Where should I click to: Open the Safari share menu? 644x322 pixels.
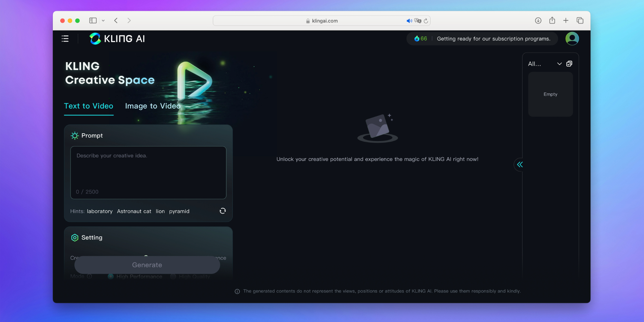552,20
